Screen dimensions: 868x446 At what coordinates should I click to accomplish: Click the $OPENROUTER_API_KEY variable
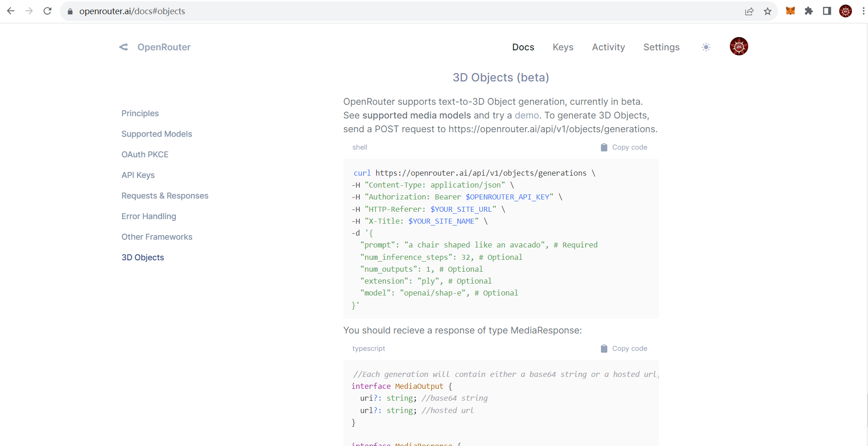507,197
